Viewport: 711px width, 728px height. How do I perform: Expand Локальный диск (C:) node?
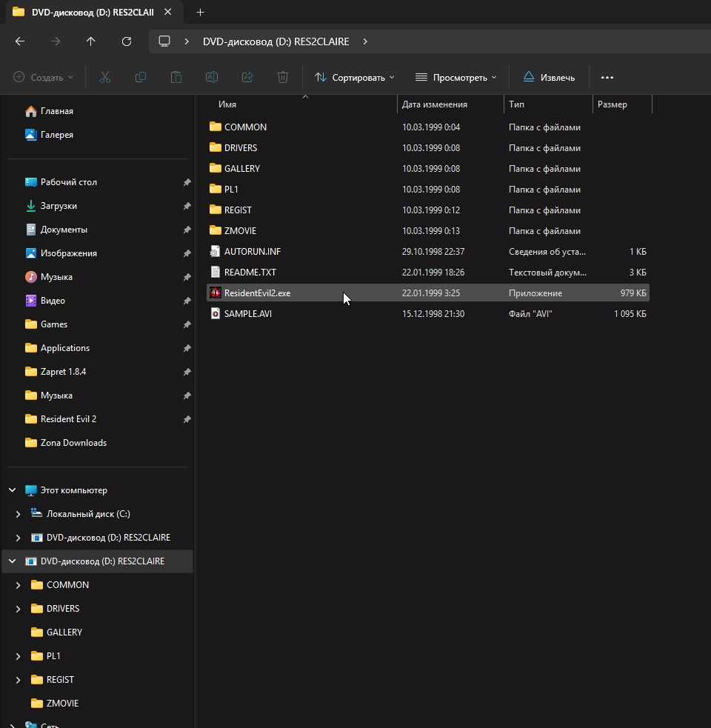pos(18,514)
